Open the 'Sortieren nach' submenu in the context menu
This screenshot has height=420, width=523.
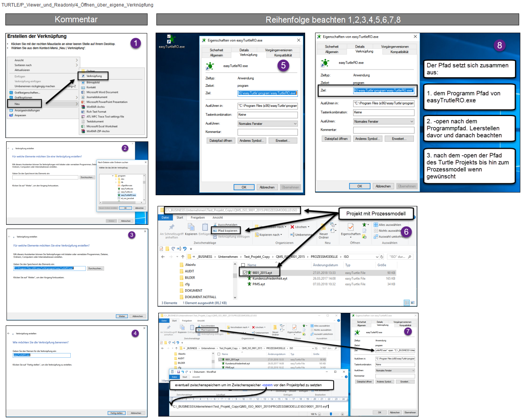[46, 65]
